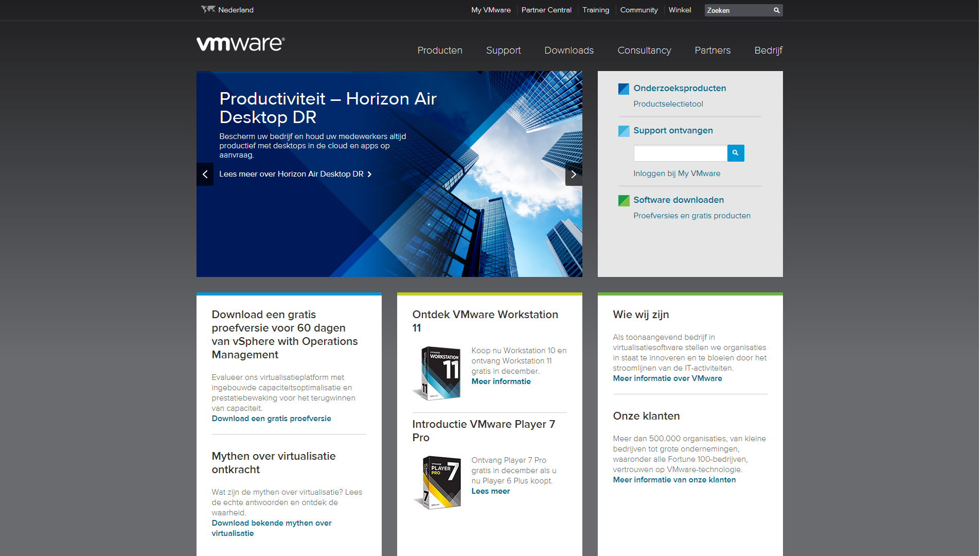This screenshot has width=980, height=556.
Task: Click the Player 7 Pro box image
Action: [437, 483]
